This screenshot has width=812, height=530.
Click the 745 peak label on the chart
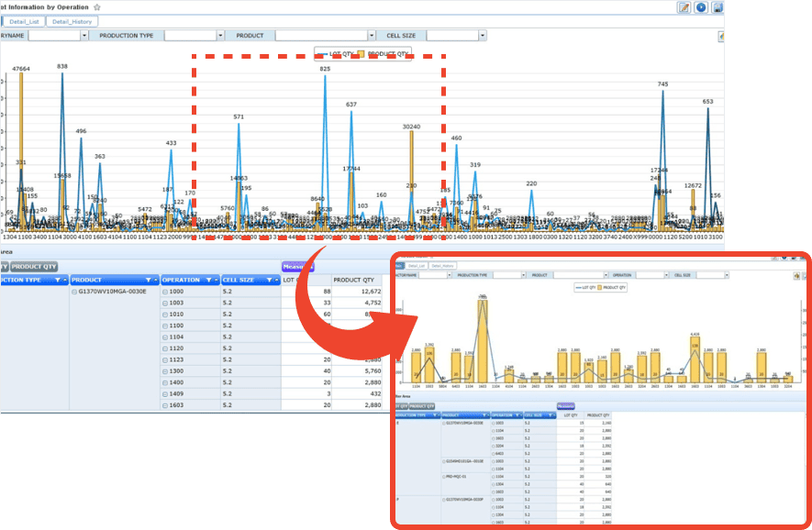tap(662, 83)
